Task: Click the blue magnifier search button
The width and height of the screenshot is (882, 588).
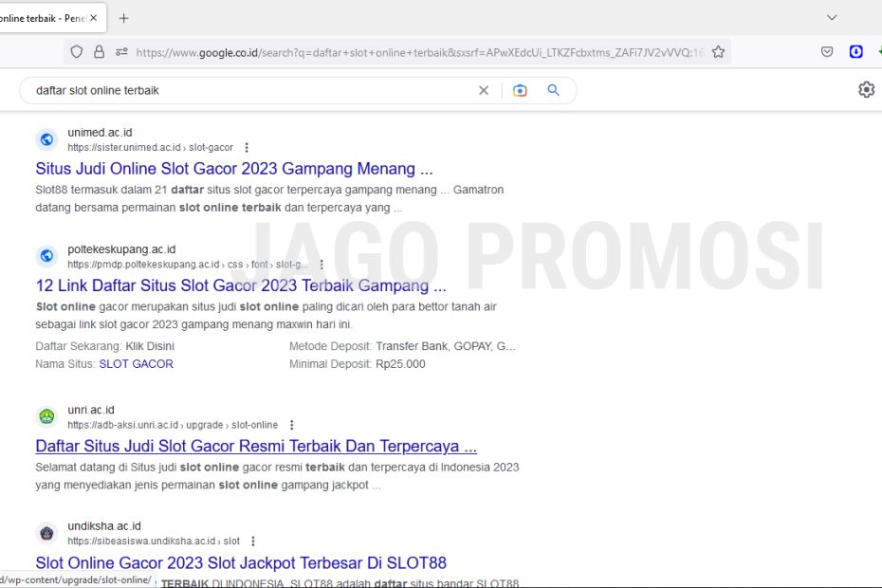Action: tap(554, 90)
